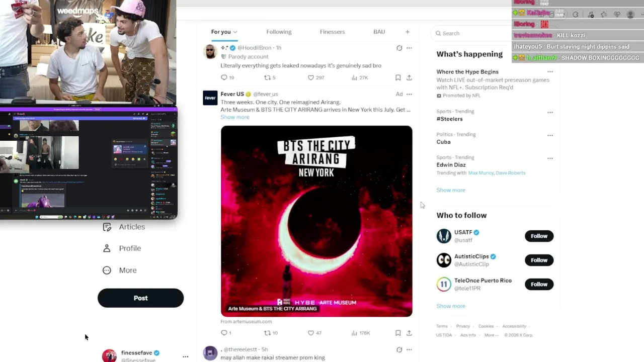Go to Profile in left navigation
The height and width of the screenshot is (362, 644).
[x=122, y=248]
